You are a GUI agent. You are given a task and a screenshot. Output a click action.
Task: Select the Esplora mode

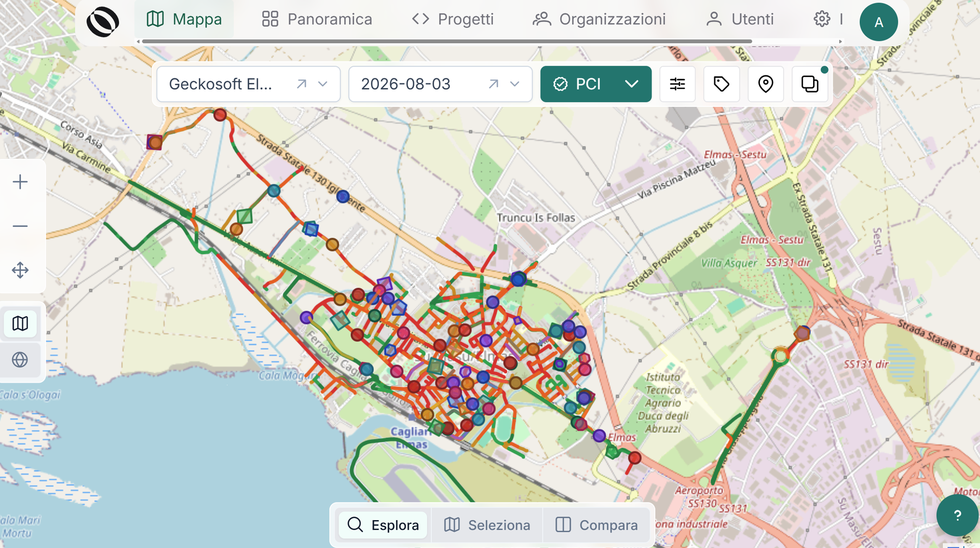[x=383, y=525]
